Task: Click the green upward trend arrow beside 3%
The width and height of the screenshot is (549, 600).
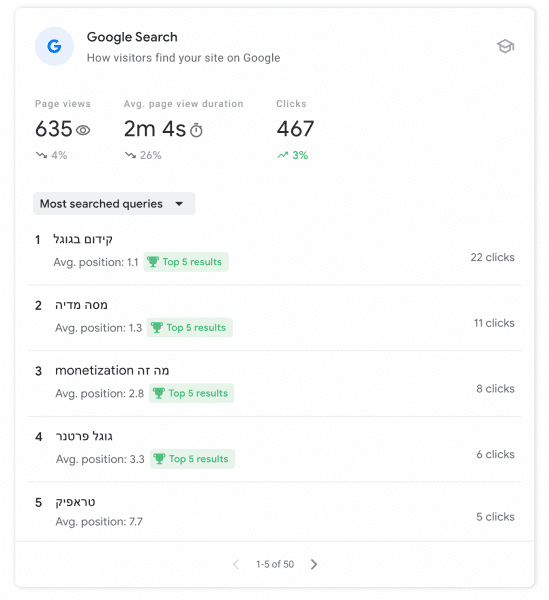Action: click(283, 155)
